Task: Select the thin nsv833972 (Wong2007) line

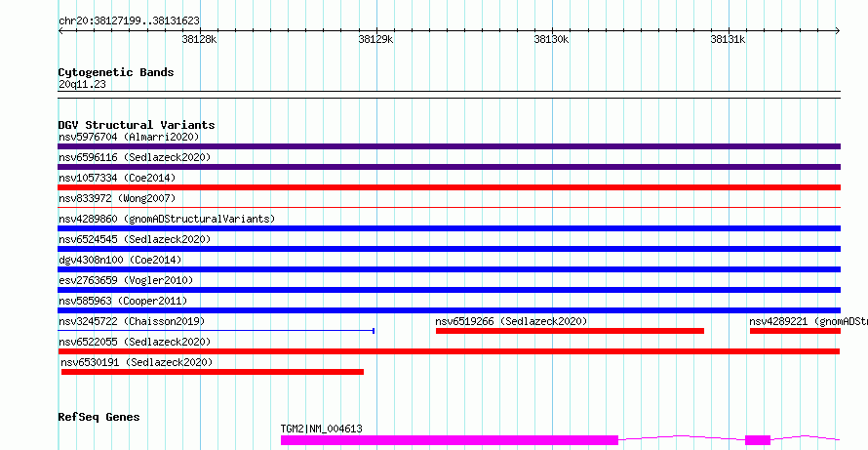Action: coord(449,207)
